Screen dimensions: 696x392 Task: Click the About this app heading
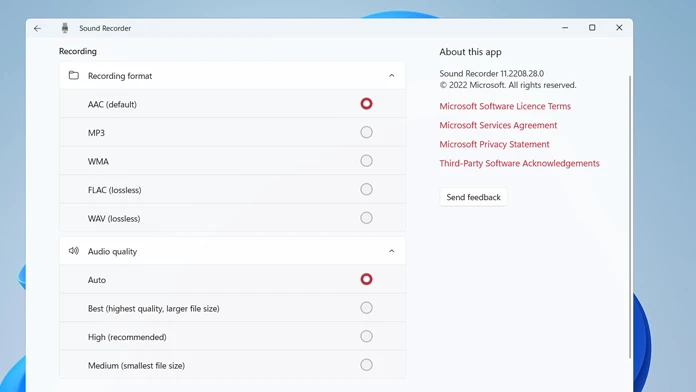(471, 52)
